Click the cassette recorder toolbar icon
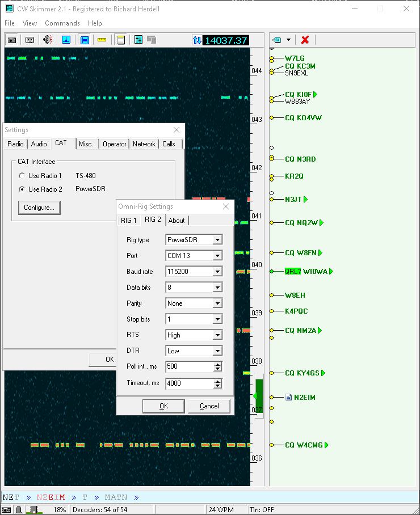Viewport: 420px width, 515px height. pos(30,40)
